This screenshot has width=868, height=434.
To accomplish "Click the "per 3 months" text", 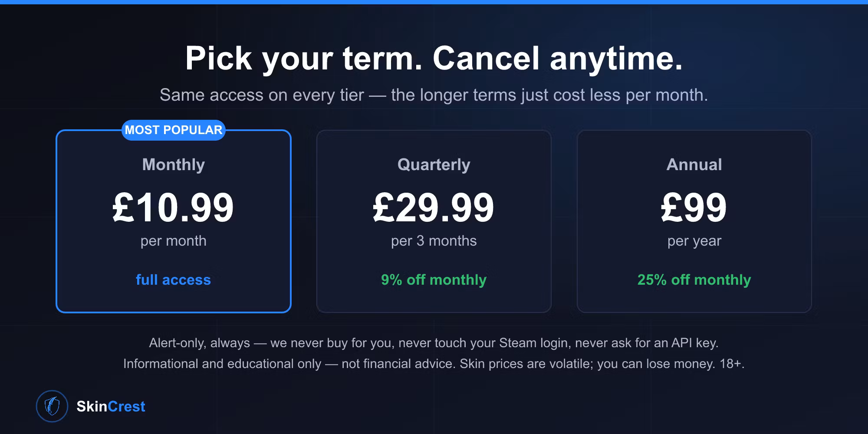I will (434, 241).
